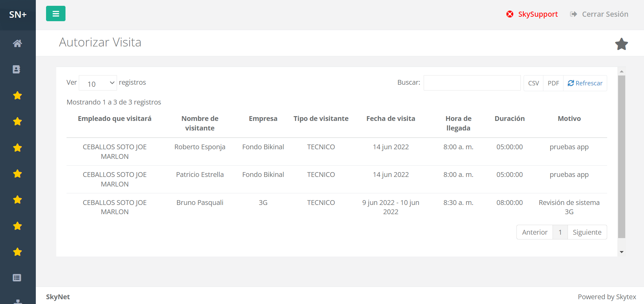Screen dimensions: 644x304
Task: Click the Refrescar button
Action: 585,83
